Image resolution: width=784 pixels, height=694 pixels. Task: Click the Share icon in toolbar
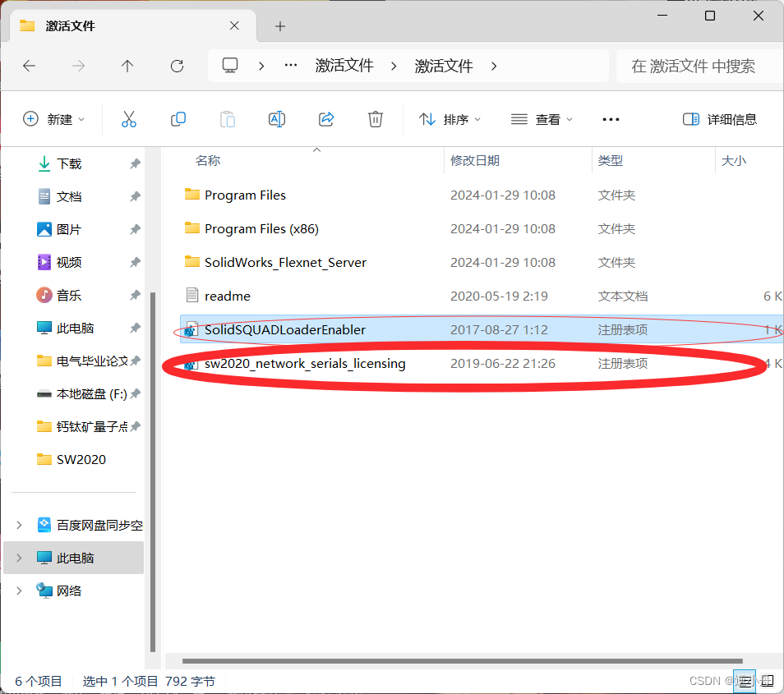[x=326, y=119]
